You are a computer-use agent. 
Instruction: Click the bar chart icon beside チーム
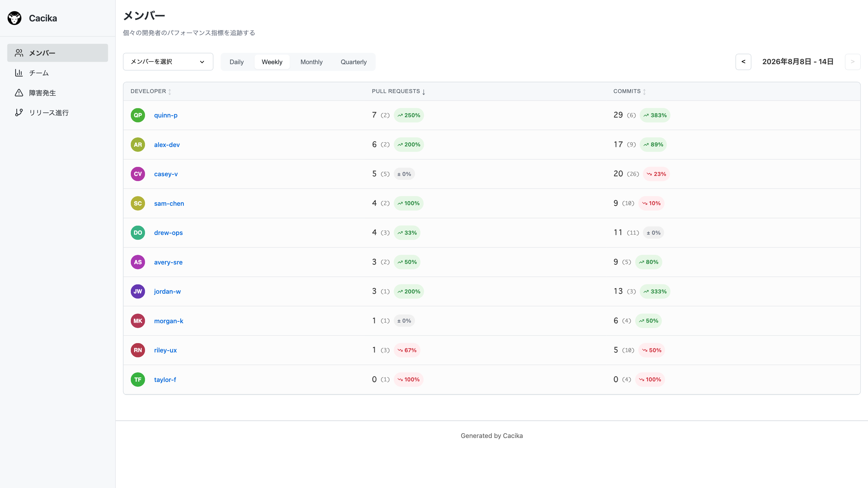[x=19, y=73]
